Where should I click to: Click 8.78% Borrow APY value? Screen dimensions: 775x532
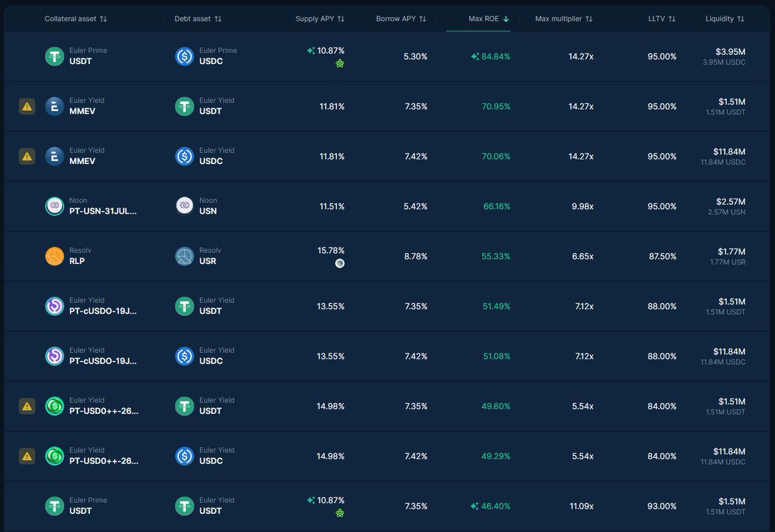pos(416,256)
